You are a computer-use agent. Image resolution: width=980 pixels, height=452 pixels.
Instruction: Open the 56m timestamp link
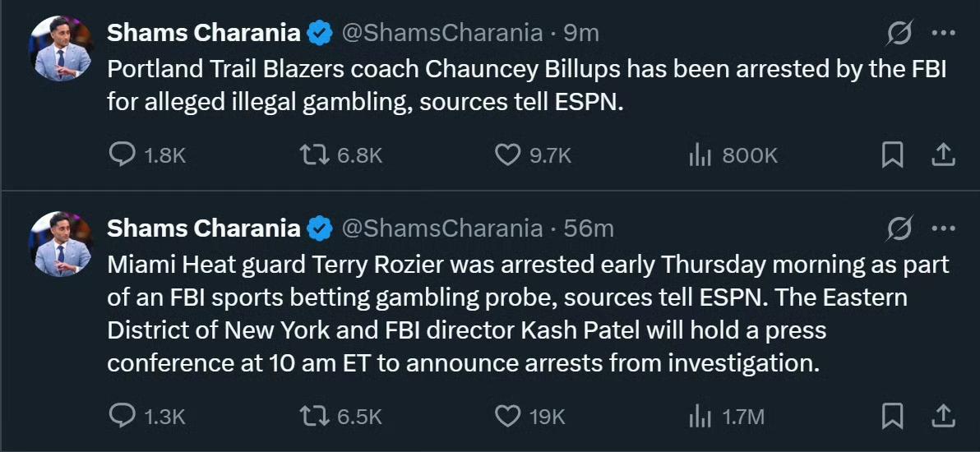tap(589, 228)
